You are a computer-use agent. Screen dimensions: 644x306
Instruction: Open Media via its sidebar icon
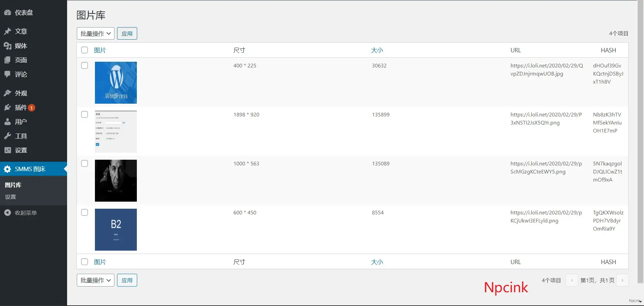(7, 46)
